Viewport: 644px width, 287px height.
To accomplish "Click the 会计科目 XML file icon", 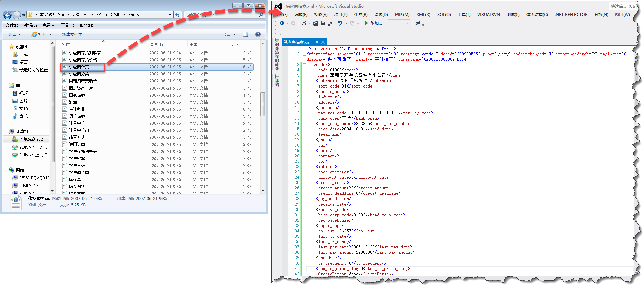I will [x=65, y=109].
